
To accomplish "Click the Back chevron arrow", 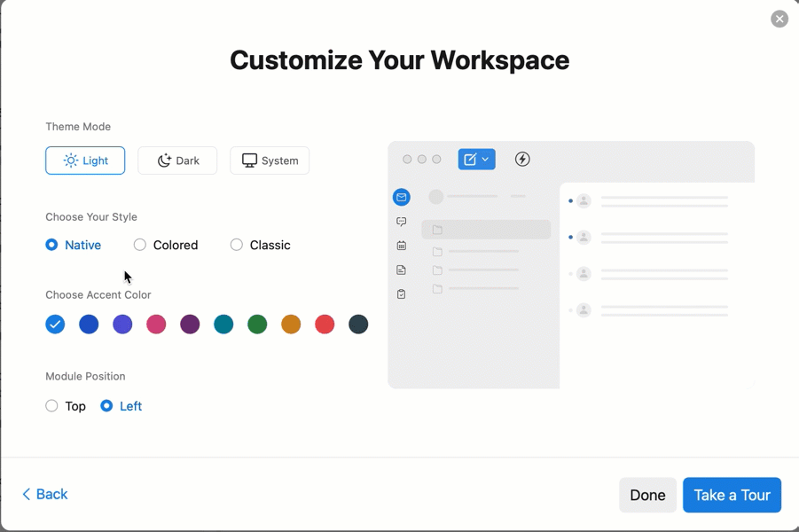I will point(27,494).
